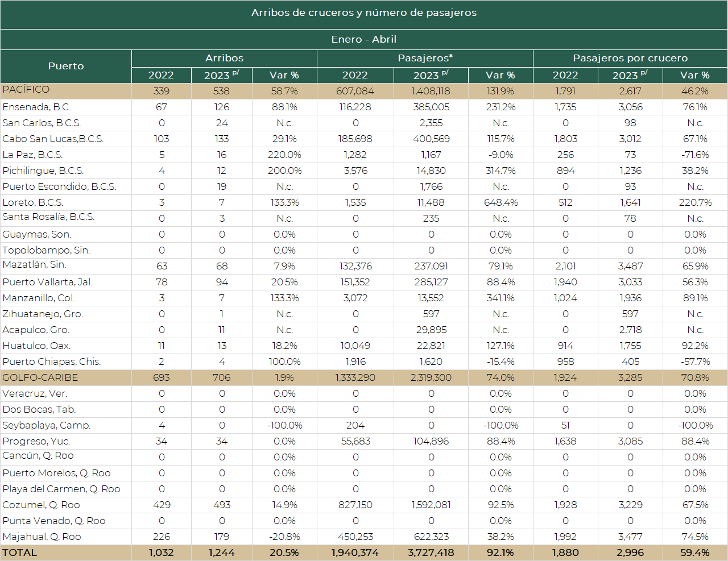Select Cozumel passengers 2023 value 1,592,081

pyautogui.click(x=431, y=505)
